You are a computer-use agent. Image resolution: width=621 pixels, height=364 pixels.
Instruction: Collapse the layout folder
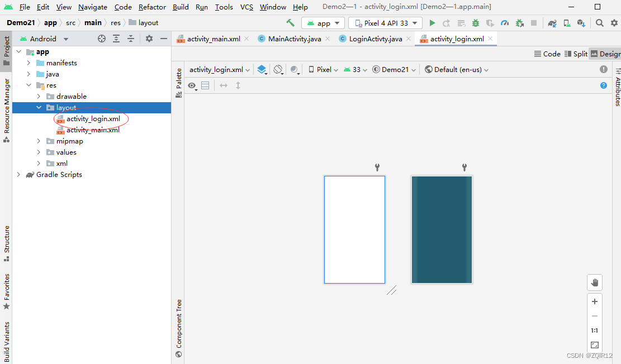[x=39, y=107]
